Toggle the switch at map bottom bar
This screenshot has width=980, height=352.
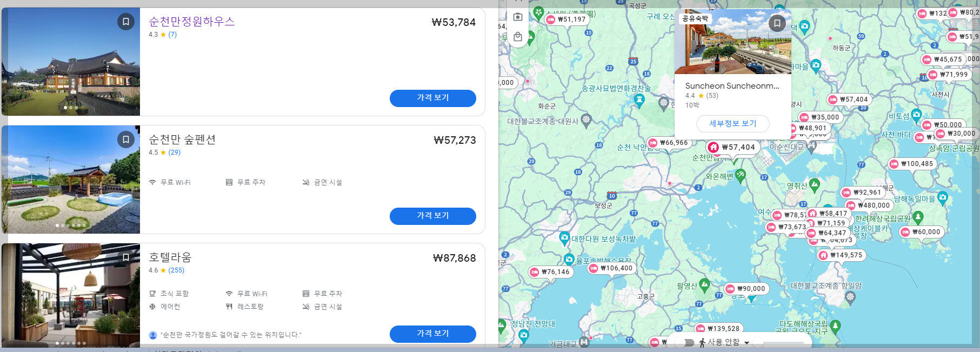pyautogui.click(x=685, y=343)
